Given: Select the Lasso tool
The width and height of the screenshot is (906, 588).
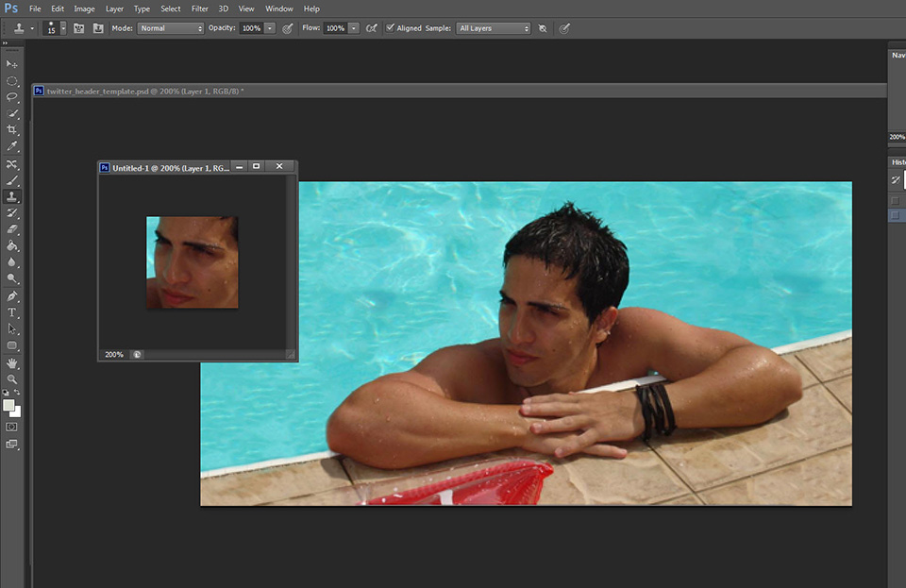Looking at the screenshot, I should (x=12, y=96).
